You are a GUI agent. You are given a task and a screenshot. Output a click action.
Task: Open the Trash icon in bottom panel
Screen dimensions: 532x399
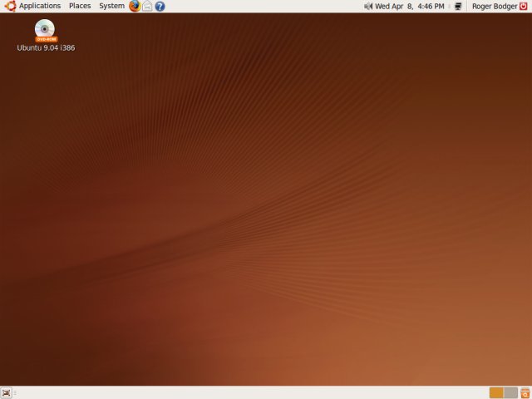[x=525, y=393]
